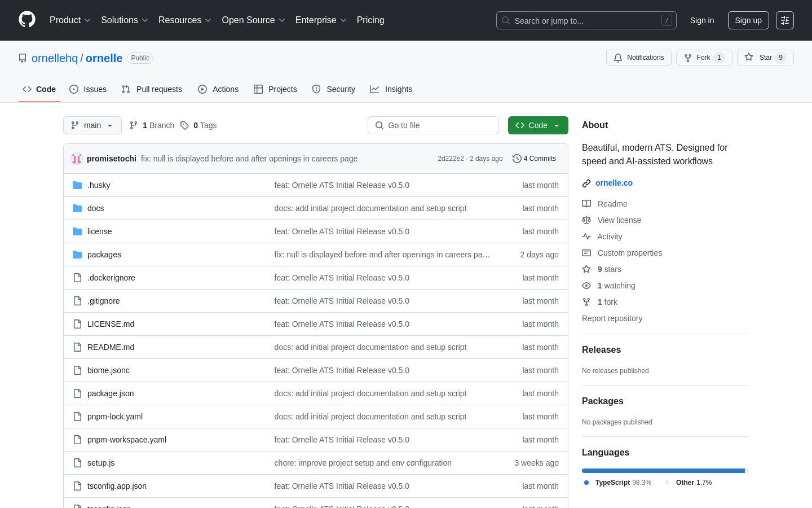The image size is (812, 508).
Task: Click the Other language color dot
Action: point(667,483)
